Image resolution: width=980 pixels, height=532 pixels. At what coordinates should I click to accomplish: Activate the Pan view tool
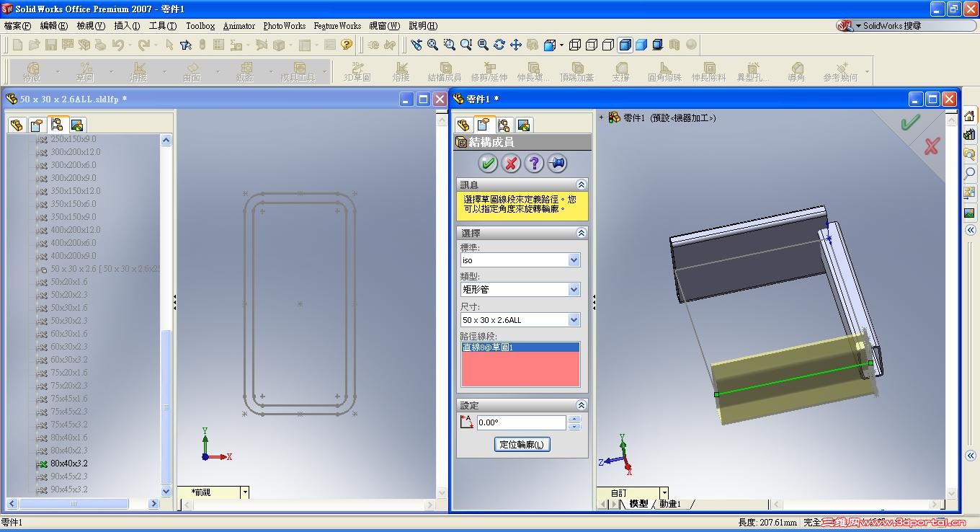516,45
